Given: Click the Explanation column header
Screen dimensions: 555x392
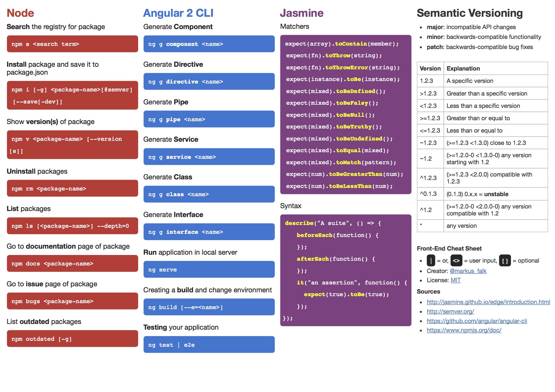Looking at the screenshot, I should coord(496,68).
